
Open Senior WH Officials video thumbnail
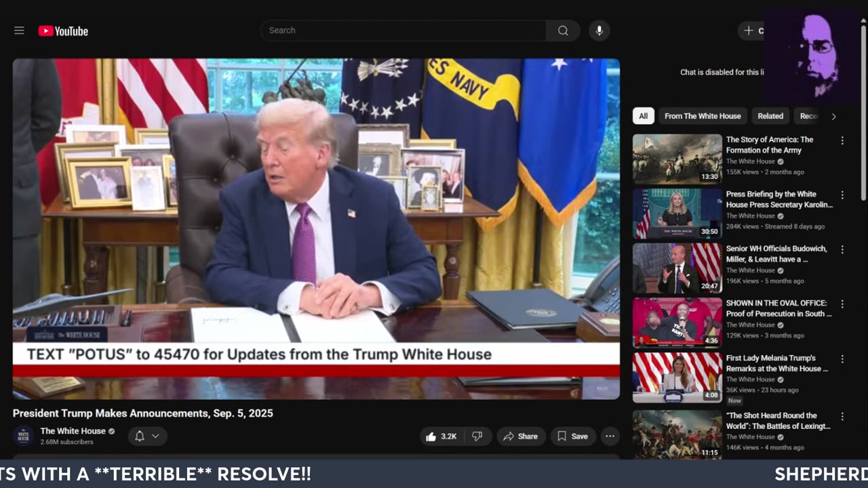677,268
